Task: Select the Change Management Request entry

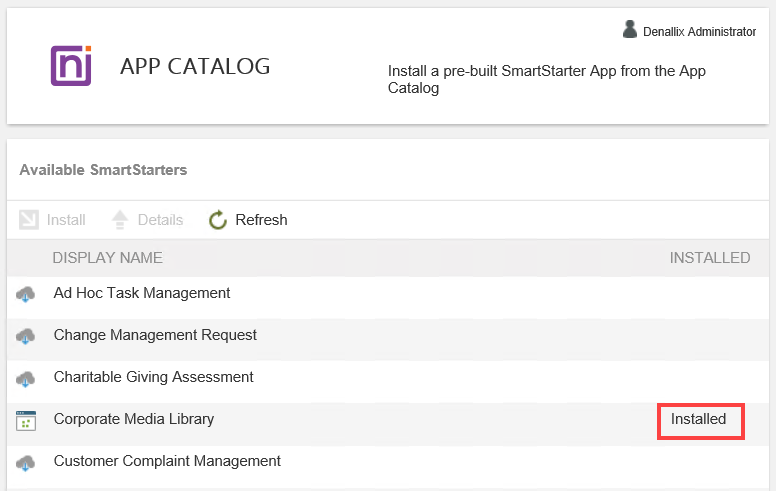Action: coord(155,335)
